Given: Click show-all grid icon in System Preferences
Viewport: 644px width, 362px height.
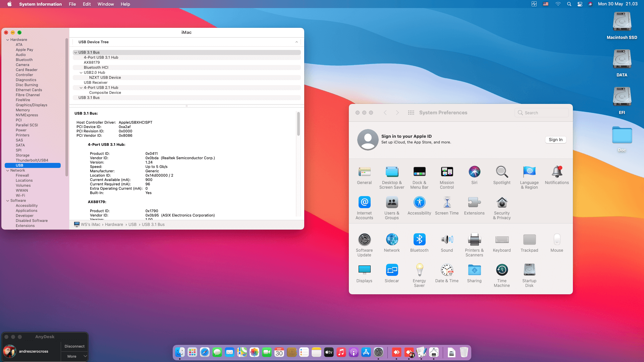Looking at the screenshot, I should point(411,113).
